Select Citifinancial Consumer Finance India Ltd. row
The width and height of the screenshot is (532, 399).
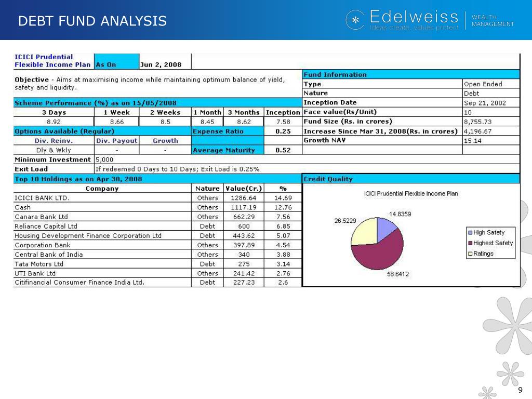click(157, 282)
